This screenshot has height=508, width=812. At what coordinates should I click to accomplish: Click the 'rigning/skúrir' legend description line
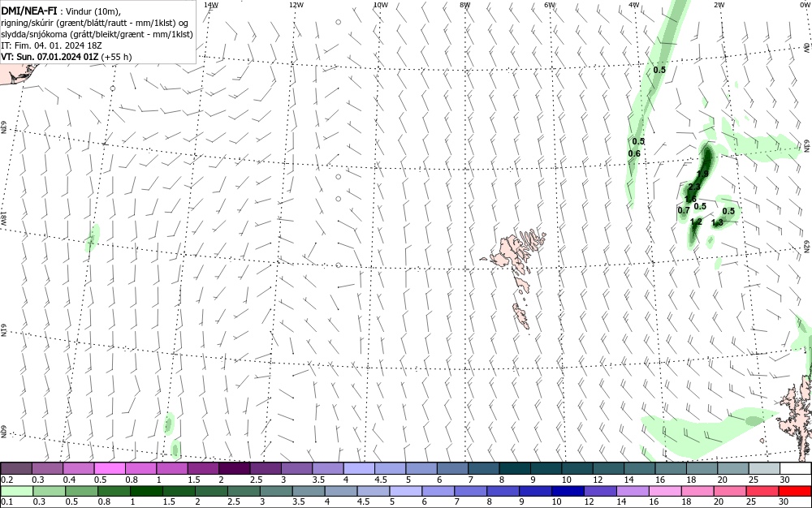click(x=95, y=23)
